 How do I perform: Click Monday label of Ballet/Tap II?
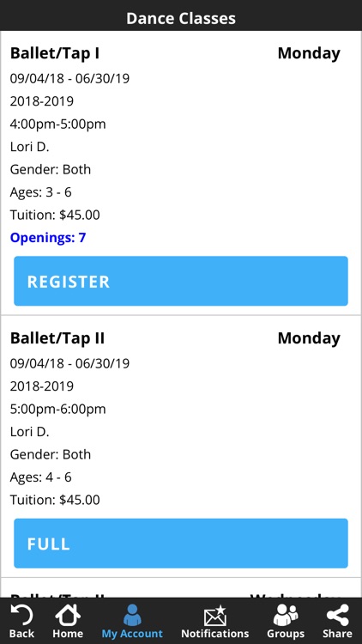[309, 338]
